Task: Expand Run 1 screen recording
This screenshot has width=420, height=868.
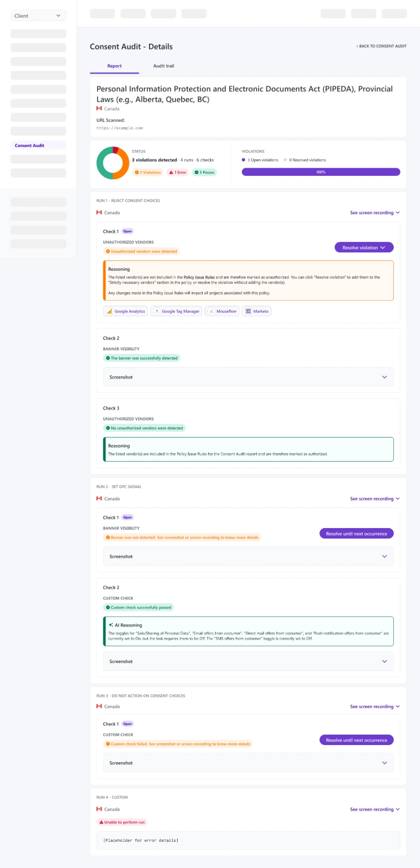Action: coord(375,213)
